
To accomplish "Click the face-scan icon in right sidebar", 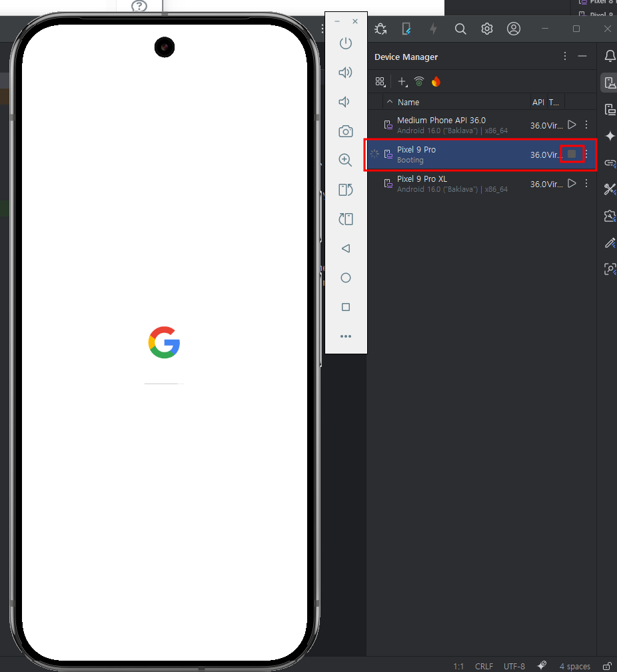I will coord(610,269).
